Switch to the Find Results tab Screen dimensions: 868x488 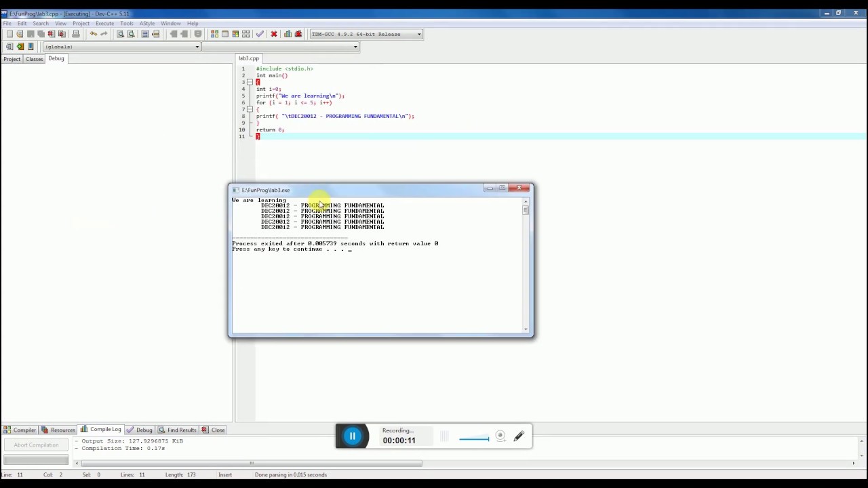[x=177, y=430]
